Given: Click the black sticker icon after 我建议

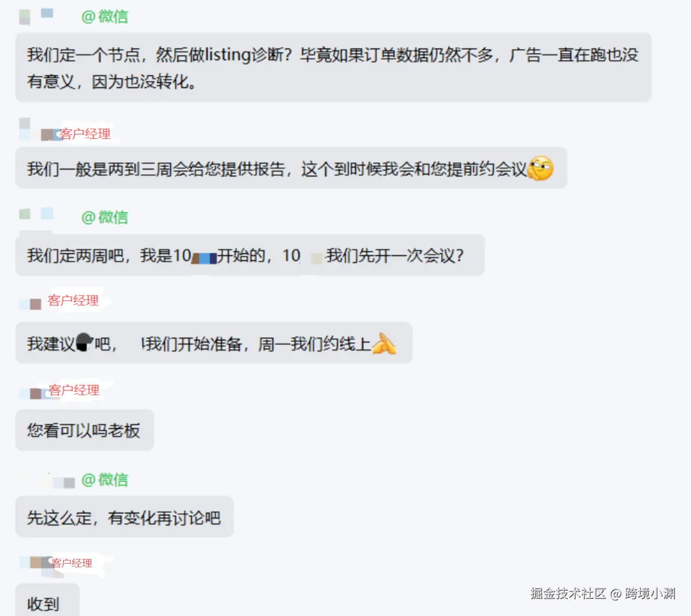Looking at the screenshot, I should (84, 342).
